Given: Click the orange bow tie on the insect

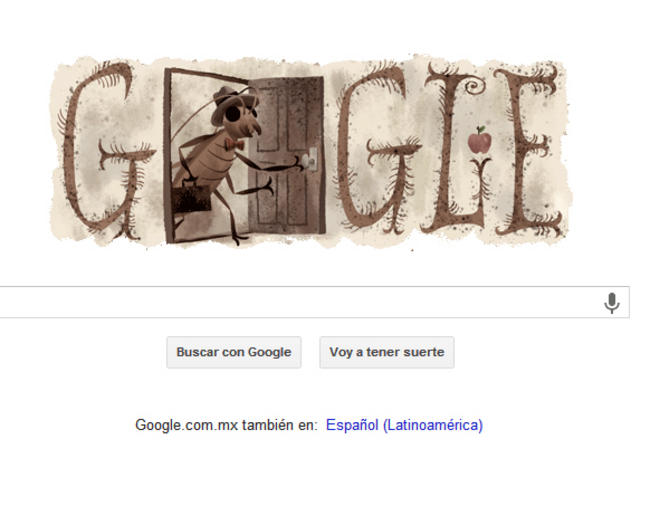Looking at the screenshot, I should click(234, 144).
